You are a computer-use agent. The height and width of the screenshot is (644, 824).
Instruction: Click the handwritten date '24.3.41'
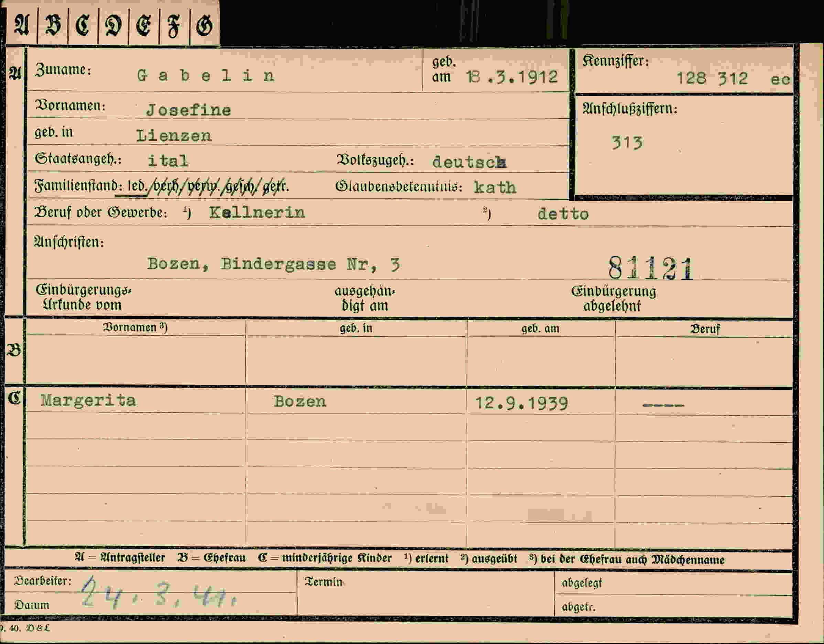159,592
